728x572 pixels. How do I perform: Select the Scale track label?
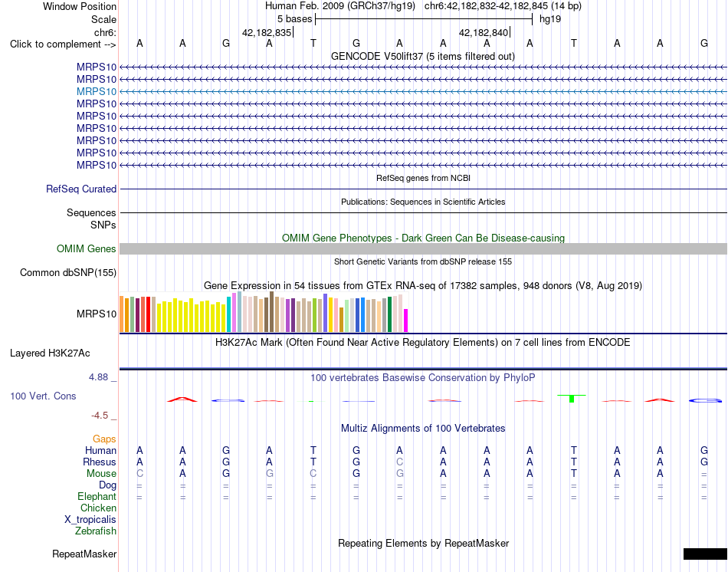coord(103,19)
